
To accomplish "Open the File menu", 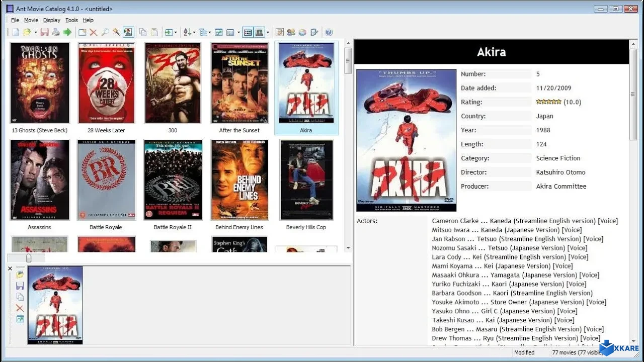I will [15, 20].
